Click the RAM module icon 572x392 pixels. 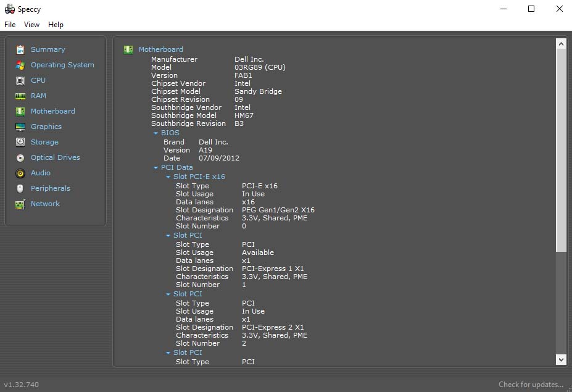20,96
